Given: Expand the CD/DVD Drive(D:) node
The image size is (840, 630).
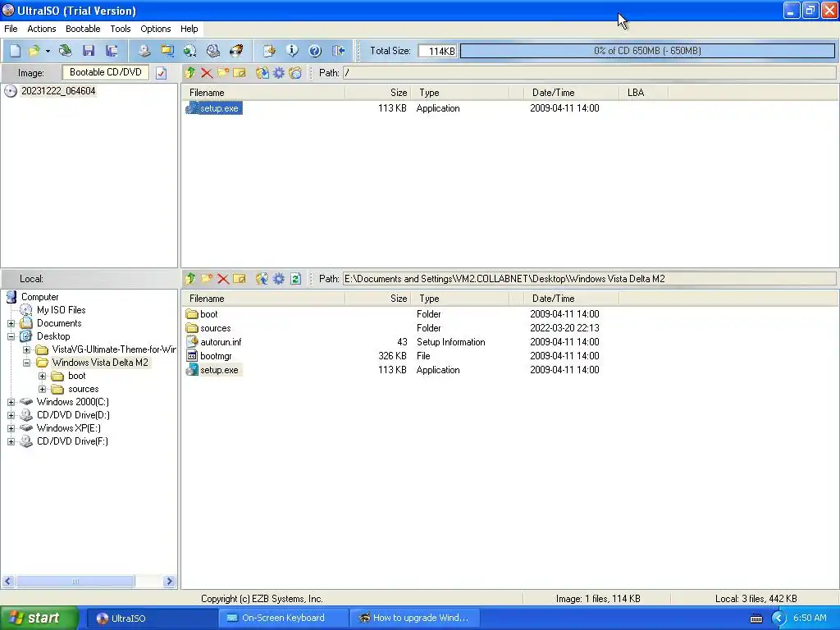Looking at the screenshot, I should click(x=11, y=415).
